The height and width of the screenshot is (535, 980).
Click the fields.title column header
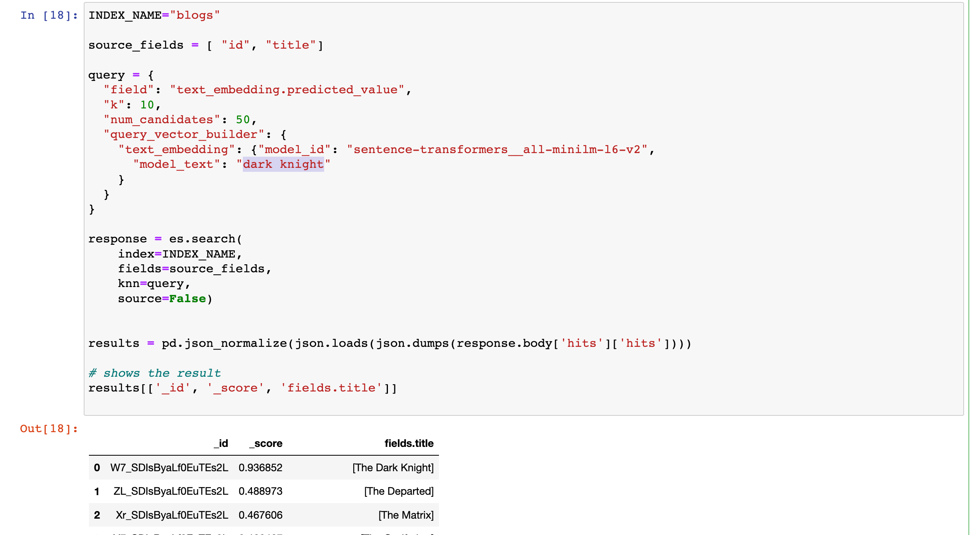409,443
